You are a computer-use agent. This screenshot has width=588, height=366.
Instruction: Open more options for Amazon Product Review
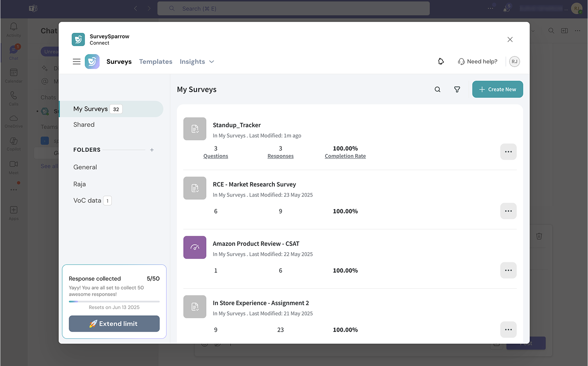pyautogui.click(x=508, y=270)
